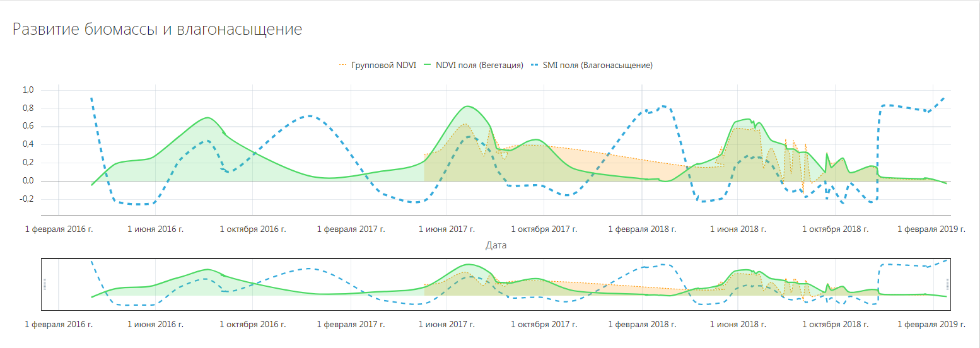Click the chart title Развитие биомассы и влагонасыщение
980x348 pixels.
[x=157, y=30]
